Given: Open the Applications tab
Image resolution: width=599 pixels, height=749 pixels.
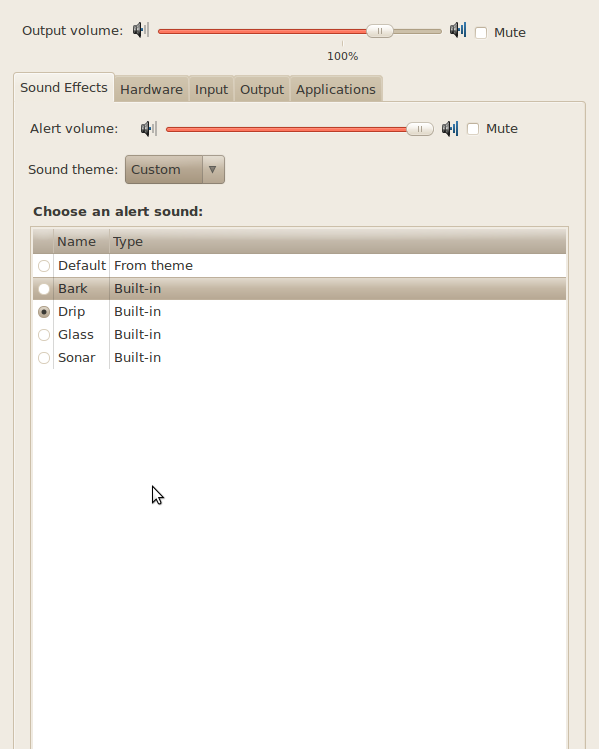Looking at the screenshot, I should tap(336, 89).
